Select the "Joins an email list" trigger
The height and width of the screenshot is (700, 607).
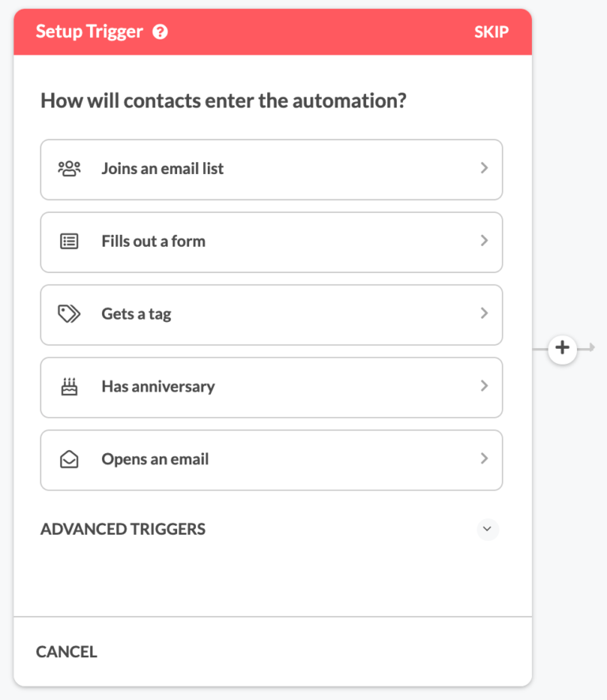(271, 168)
